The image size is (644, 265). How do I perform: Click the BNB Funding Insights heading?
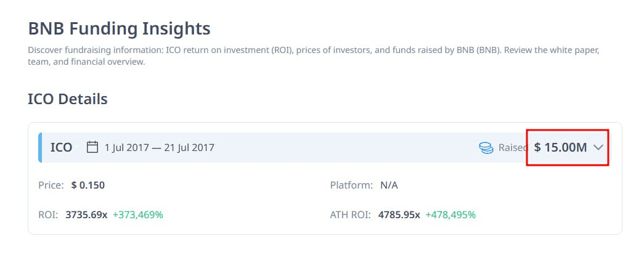pos(119,29)
